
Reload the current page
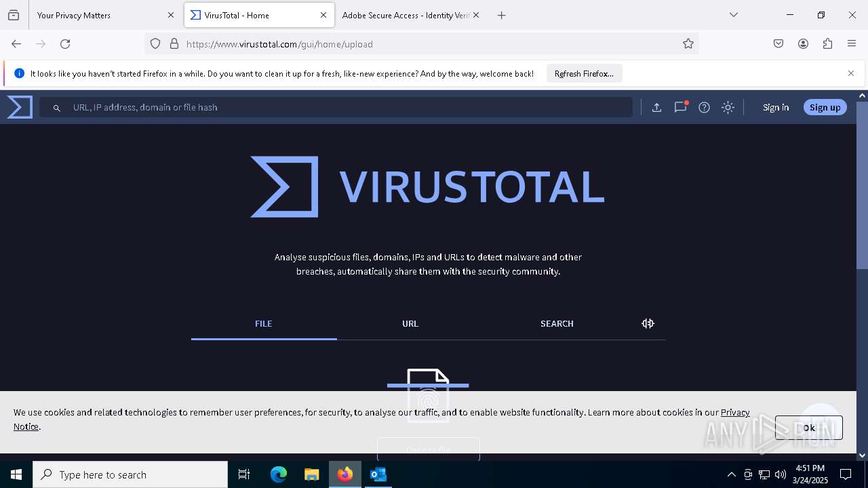(65, 44)
